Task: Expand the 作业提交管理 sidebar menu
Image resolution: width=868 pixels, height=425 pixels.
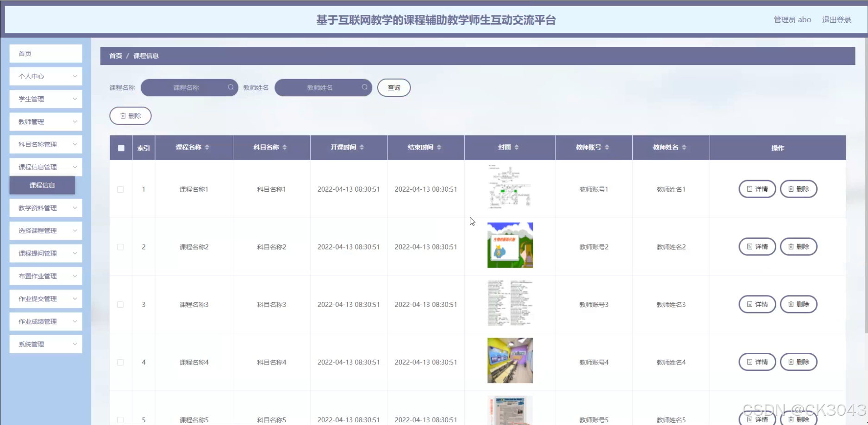Action: click(x=46, y=299)
